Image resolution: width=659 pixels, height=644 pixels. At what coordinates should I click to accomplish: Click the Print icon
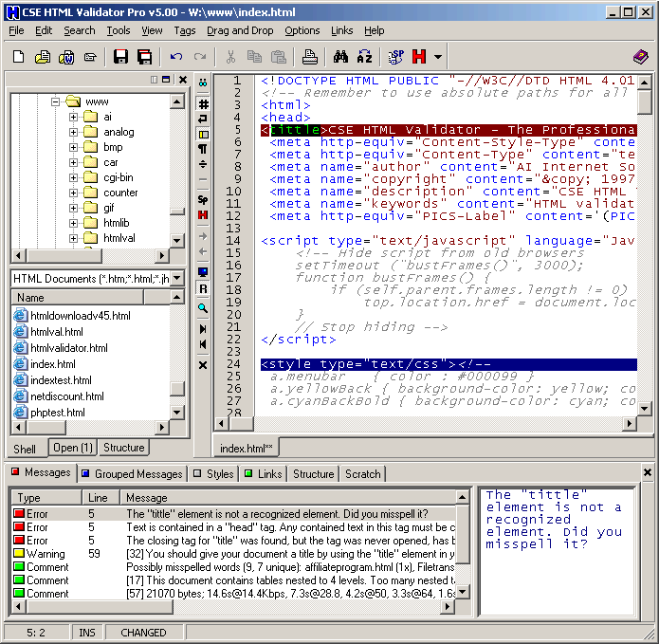click(x=310, y=56)
